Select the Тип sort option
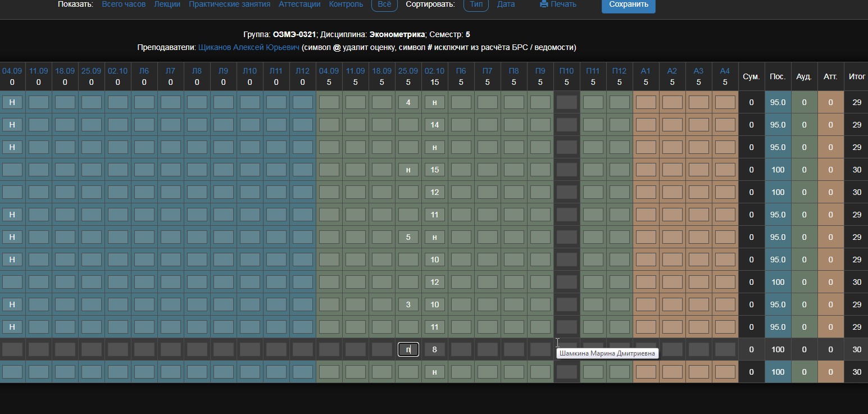The height and width of the screenshot is (414, 868). [x=475, y=4]
